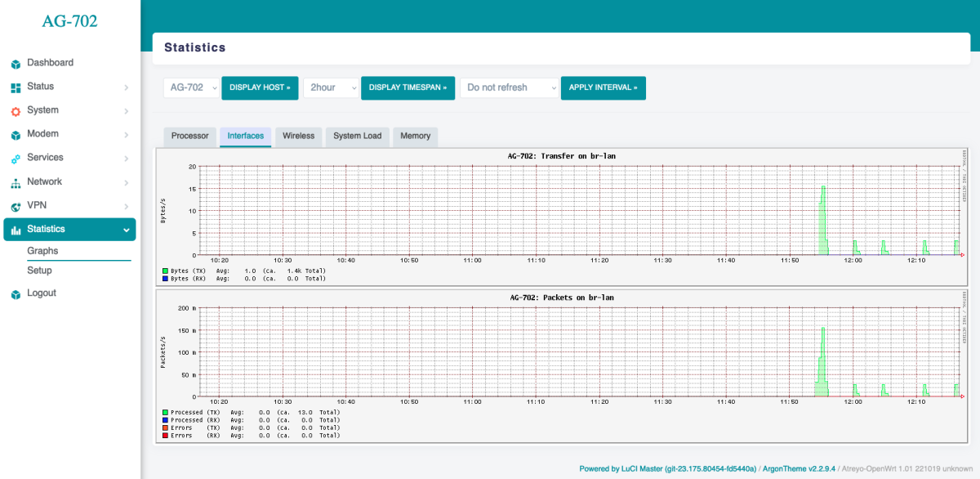Collapse the Statistics menu chevron

[126, 230]
